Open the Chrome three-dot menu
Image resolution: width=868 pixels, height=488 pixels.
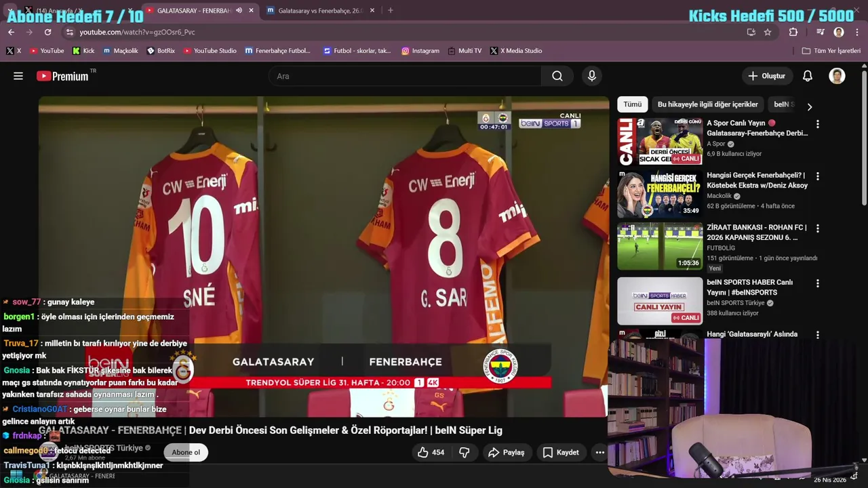coord(857,32)
